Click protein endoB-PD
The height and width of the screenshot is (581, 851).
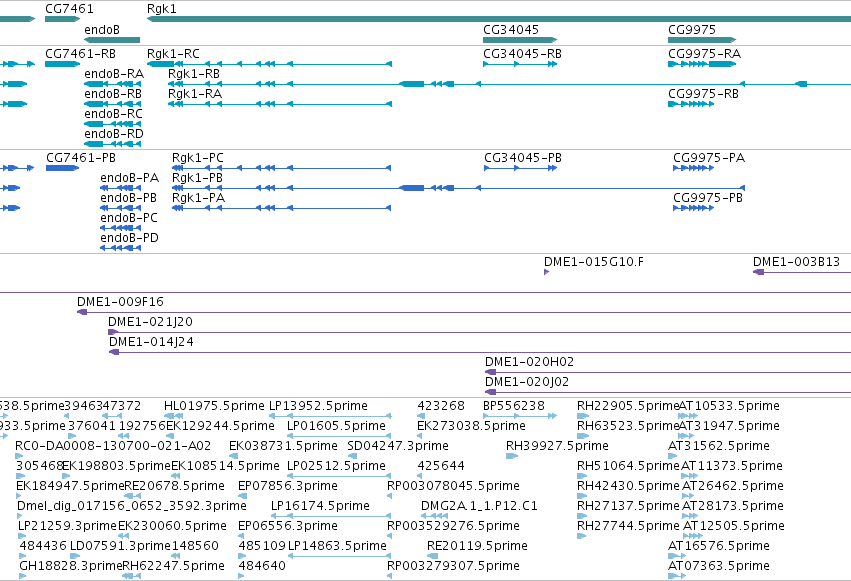pyautogui.click(x=129, y=238)
